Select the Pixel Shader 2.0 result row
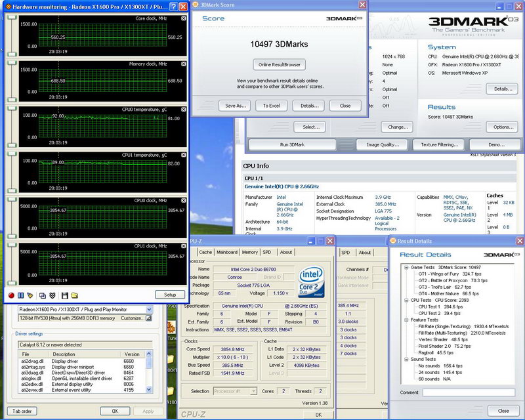Viewport: 525px width, 420px height. (x=444, y=346)
